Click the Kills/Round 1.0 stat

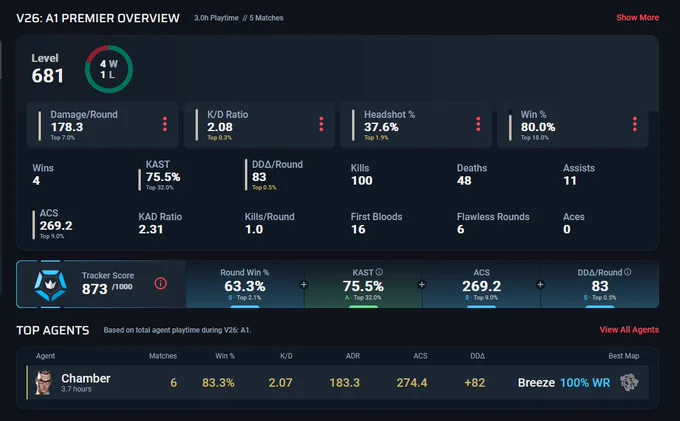click(x=269, y=223)
